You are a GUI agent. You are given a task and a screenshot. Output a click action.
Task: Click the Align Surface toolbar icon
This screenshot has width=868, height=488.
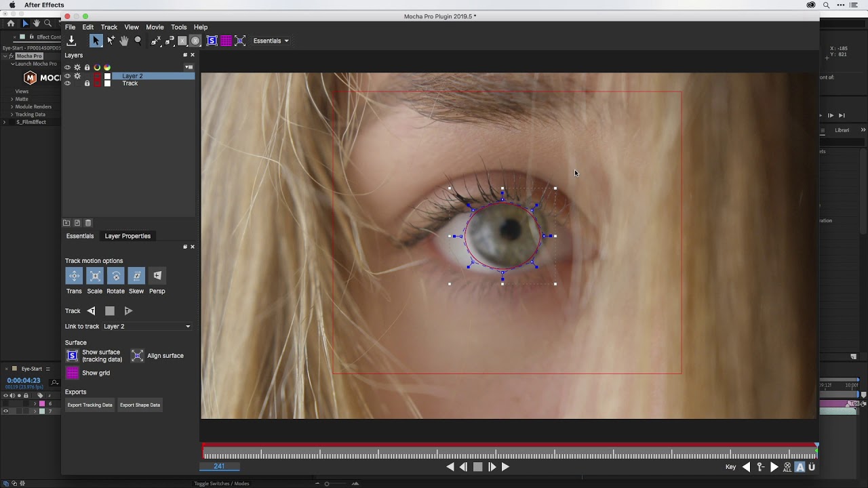coord(239,41)
